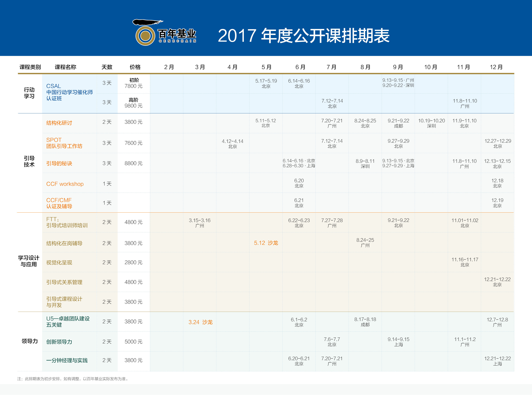Click the 一分钟经理与实践 course name
Image resolution: width=532 pixels, height=395 pixels.
click(x=67, y=360)
